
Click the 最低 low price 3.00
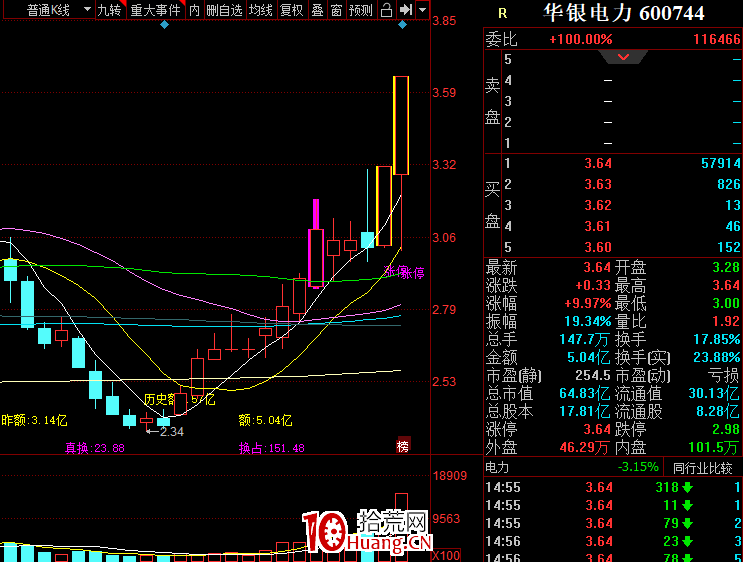tap(726, 303)
